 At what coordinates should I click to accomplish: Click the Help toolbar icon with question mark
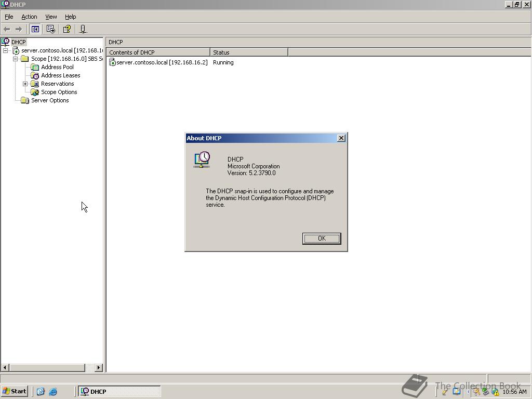click(x=67, y=29)
